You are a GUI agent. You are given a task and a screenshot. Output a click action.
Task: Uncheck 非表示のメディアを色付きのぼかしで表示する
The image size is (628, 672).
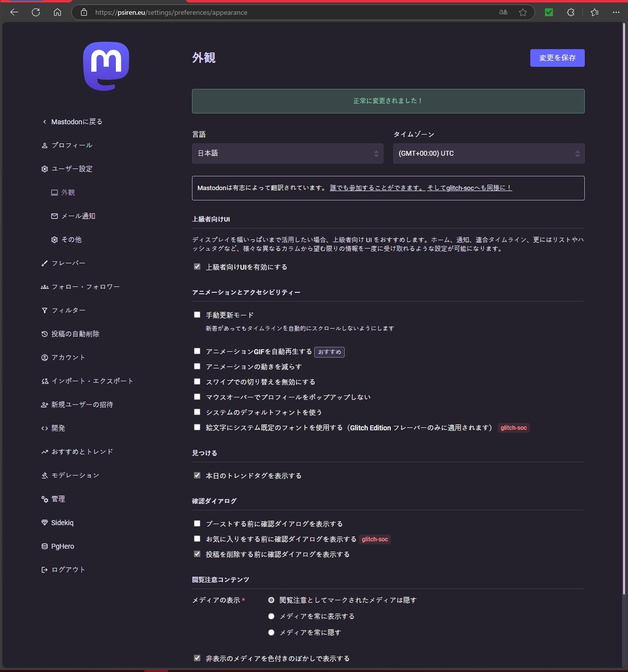(197, 658)
